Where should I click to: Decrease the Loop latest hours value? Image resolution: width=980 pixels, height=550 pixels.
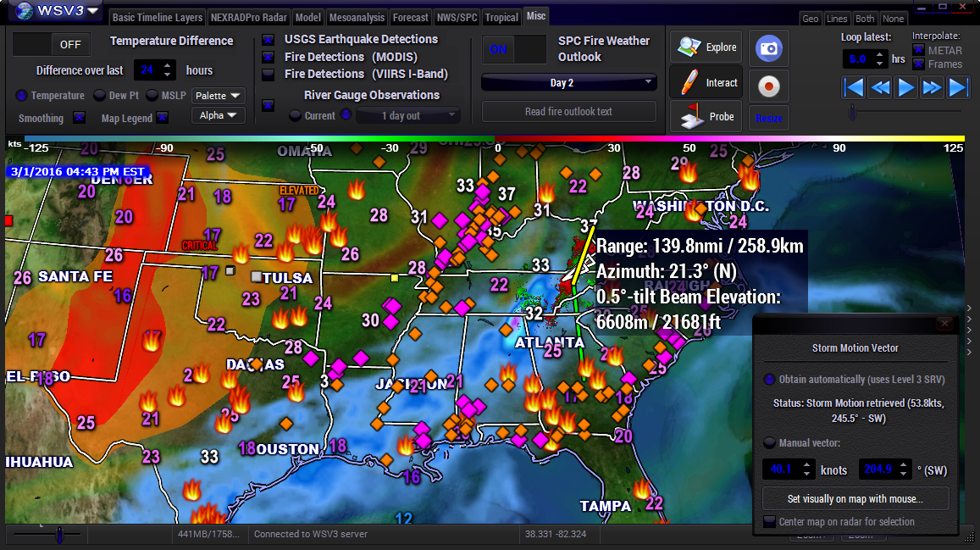point(880,64)
